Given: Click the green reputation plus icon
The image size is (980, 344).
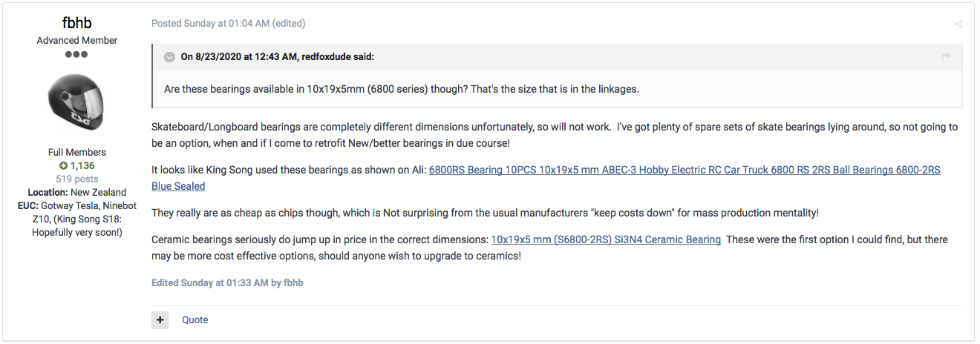Looking at the screenshot, I should coord(63,165).
